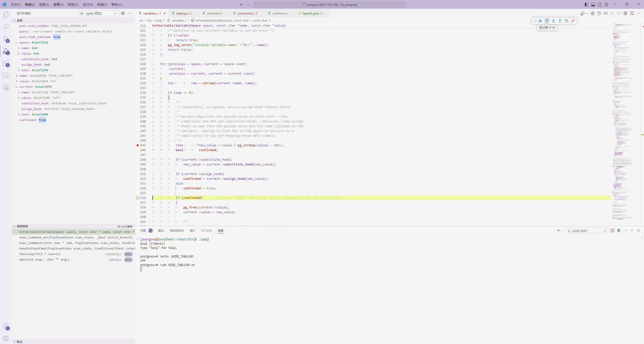The image size is (644, 344).
Task: Click the red Disconnect debug button
Action: (573, 21)
